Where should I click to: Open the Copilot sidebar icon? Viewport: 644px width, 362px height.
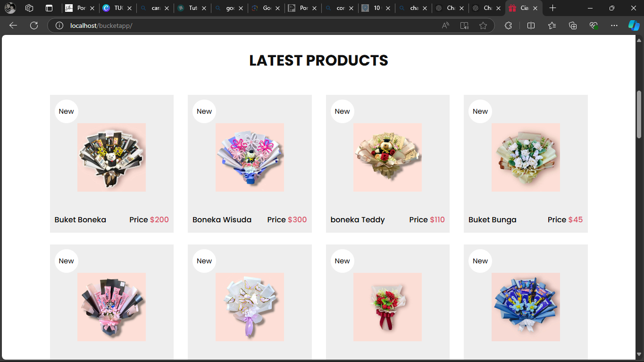click(x=634, y=25)
